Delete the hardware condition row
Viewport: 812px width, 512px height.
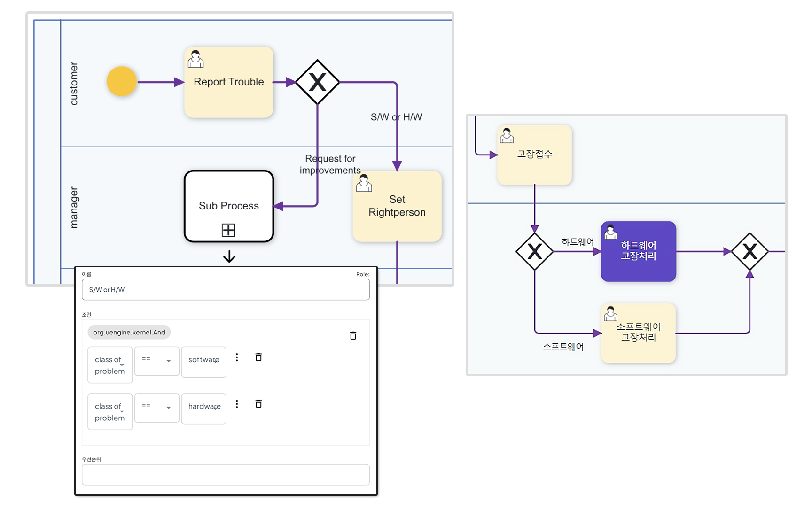(258, 404)
